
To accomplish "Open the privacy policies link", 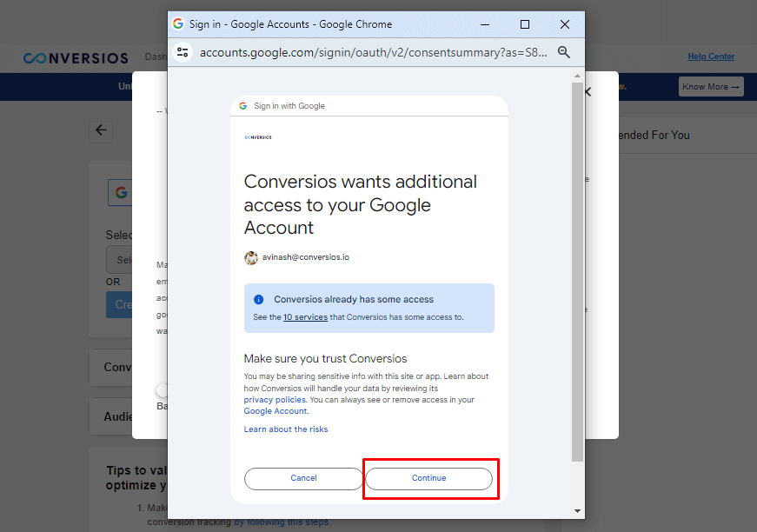I will point(275,400).
